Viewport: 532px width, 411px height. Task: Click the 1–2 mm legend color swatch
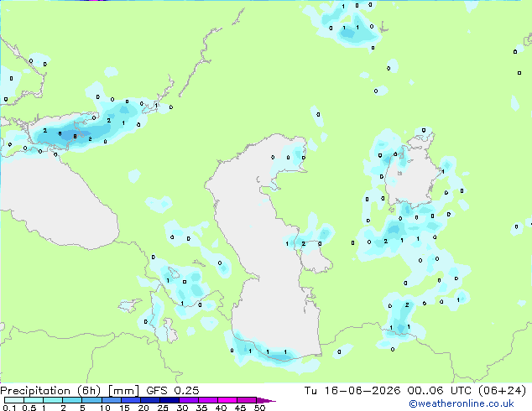[53, 400]
